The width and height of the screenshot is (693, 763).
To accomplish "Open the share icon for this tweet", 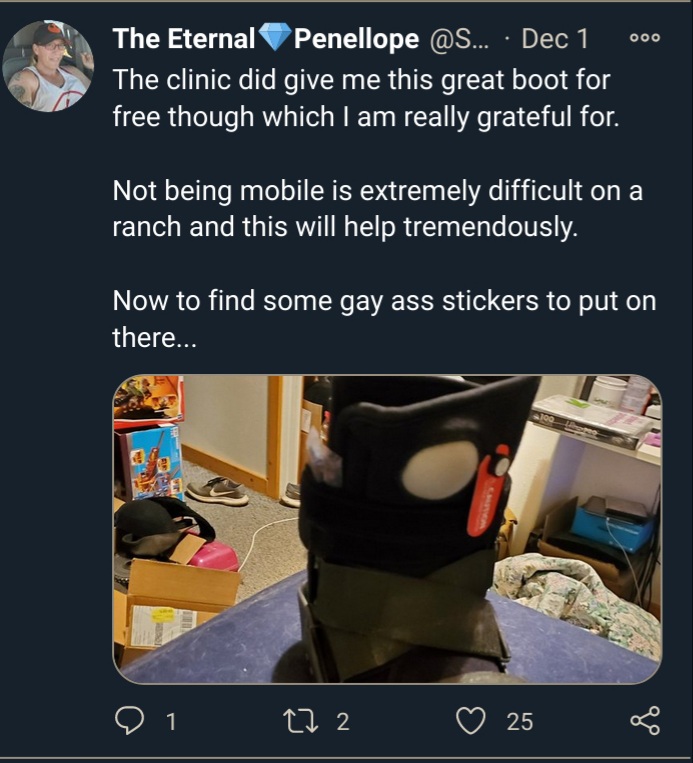I will pos(645,721).
